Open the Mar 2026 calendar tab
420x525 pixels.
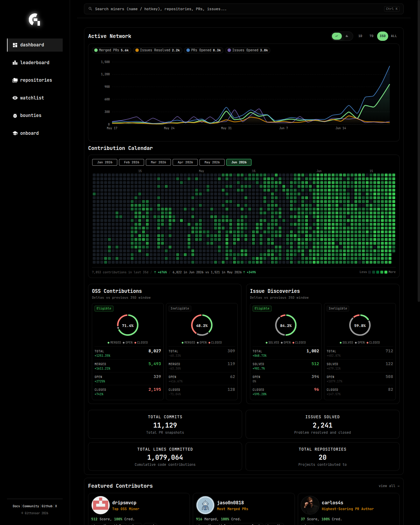click(158, 162)
